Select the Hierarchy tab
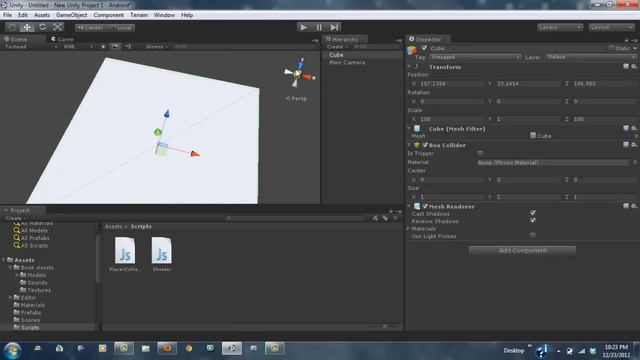The width and height of the screenshot is (640, 360). coord(345,39)
